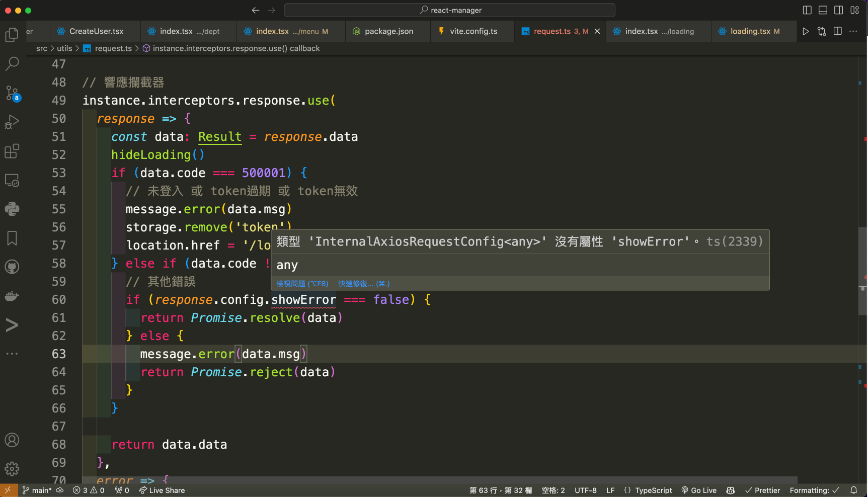
Task: Open the Explorer view in activity bar
Action: point(12,34)
